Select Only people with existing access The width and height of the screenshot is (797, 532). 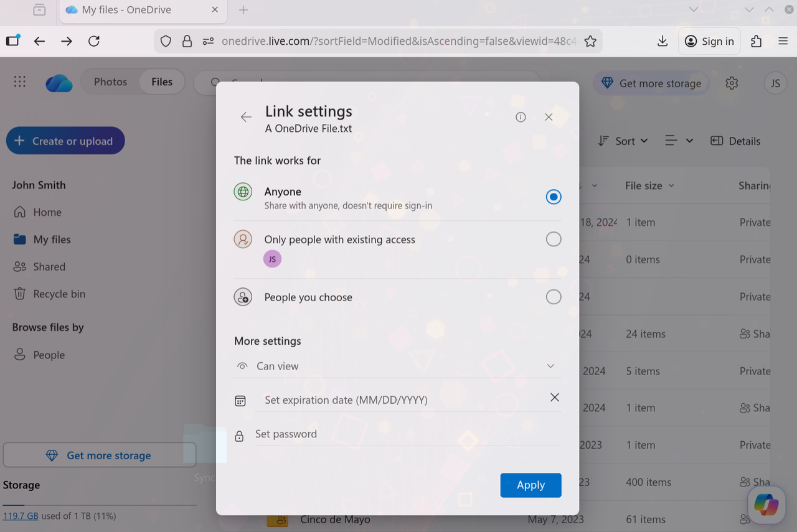[x=553, y=238]
